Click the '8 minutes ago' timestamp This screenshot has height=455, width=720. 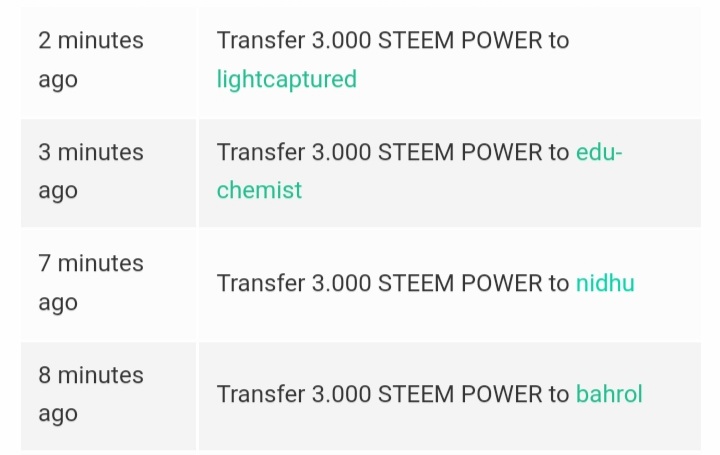[x=91, y=394]
